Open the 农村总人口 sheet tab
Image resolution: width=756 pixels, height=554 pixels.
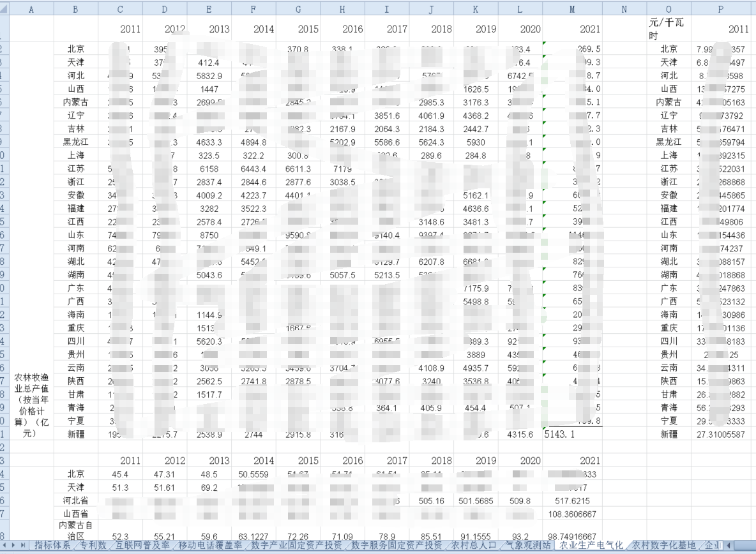point(474,545)
